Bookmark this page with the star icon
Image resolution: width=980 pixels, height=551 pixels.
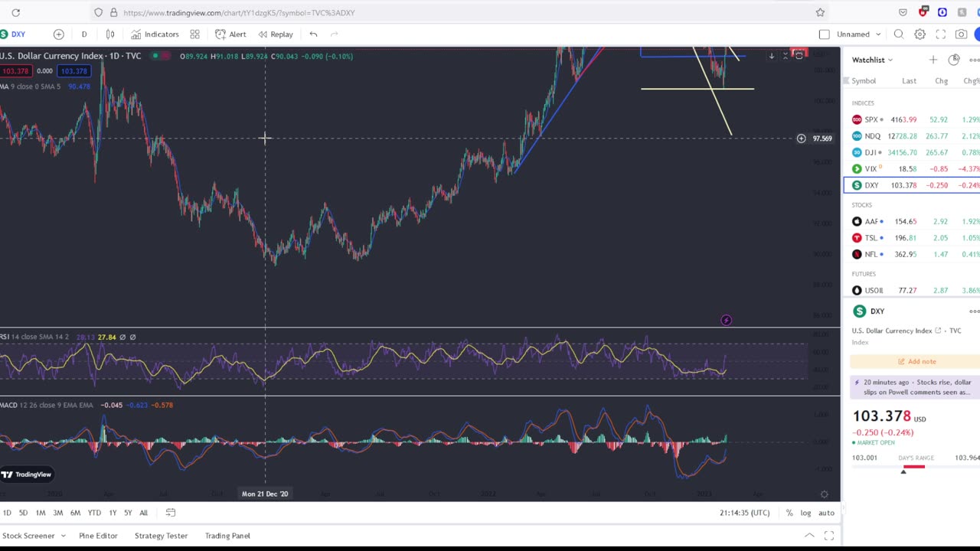point(820,12)
